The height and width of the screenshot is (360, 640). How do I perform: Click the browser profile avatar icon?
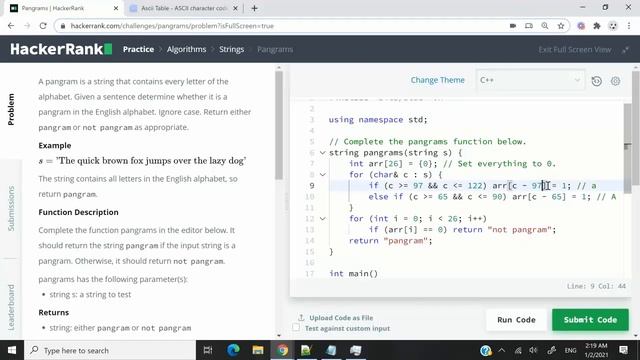pyautogui.click(x=613, y=26)
